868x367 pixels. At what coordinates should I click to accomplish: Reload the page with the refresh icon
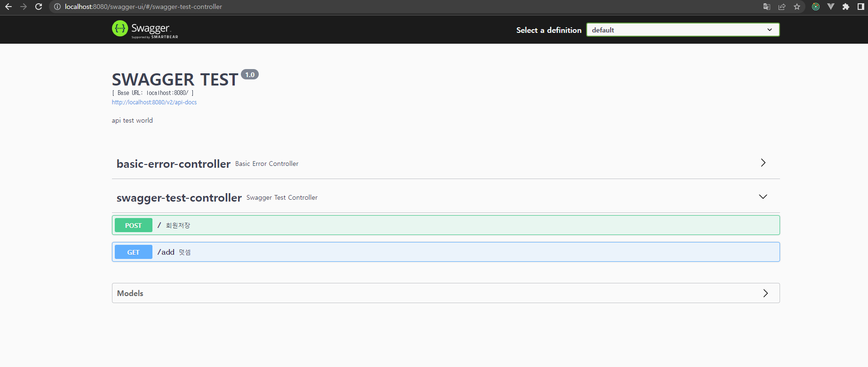pyautogui.click(x=39, y=7)
